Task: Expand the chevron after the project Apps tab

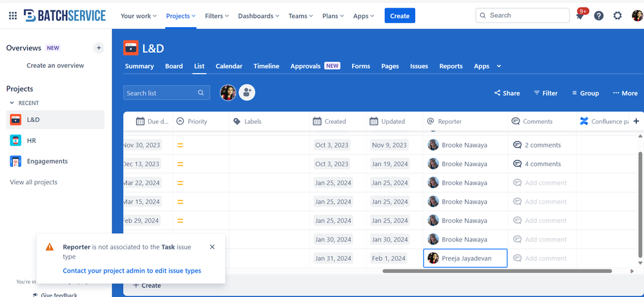Action: [x=499, y=66]
